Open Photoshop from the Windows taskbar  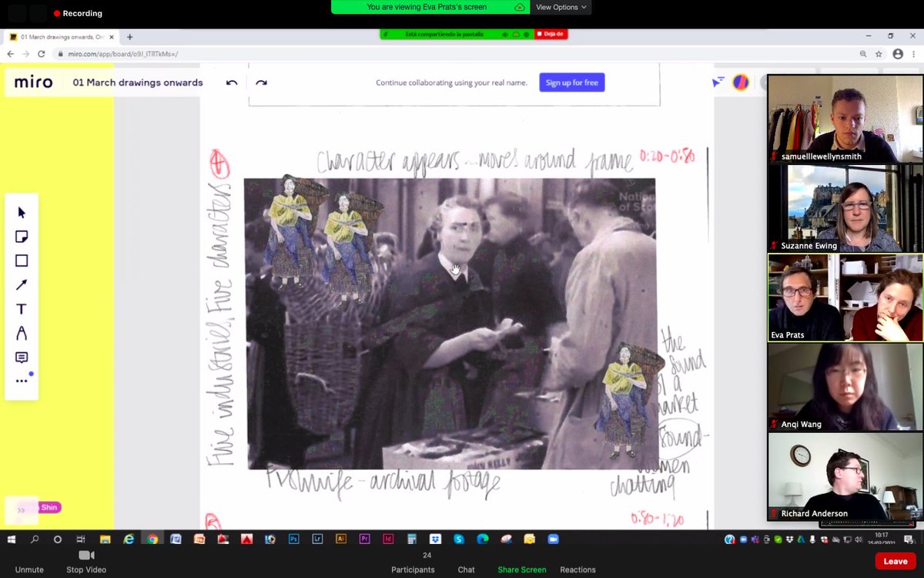(x=293, y=539)
